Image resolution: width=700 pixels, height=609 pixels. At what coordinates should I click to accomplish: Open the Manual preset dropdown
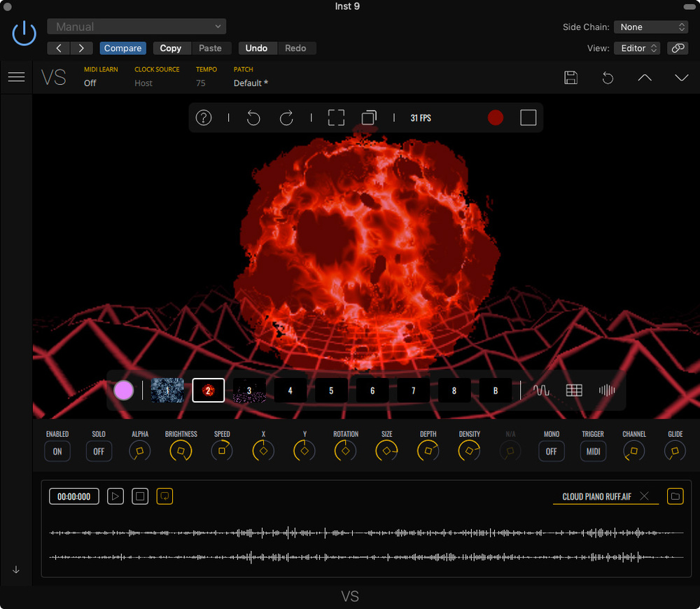coord(136,27)
